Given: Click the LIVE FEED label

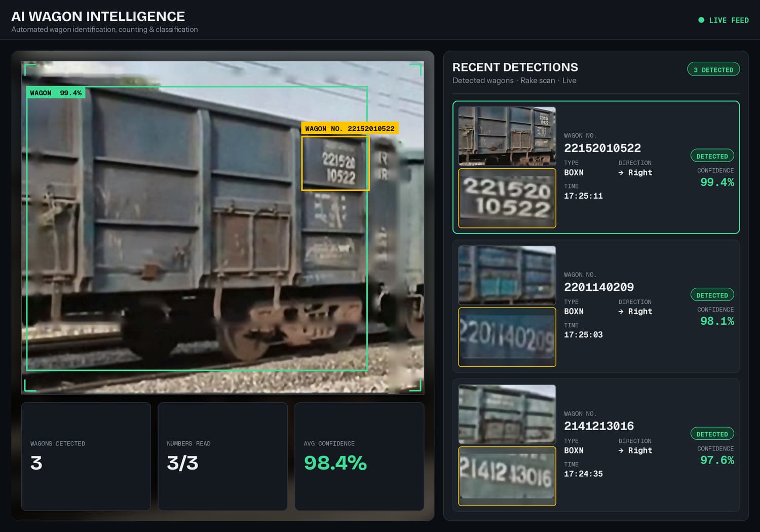Looking at the screenshot, I should [729, 20].
